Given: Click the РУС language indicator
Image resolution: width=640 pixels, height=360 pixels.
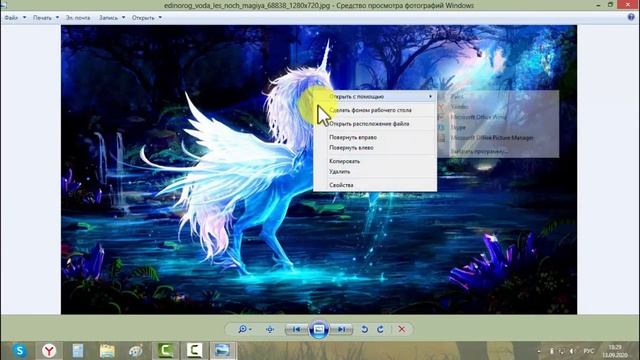Looking at the screenshot, I should [589, 351].
